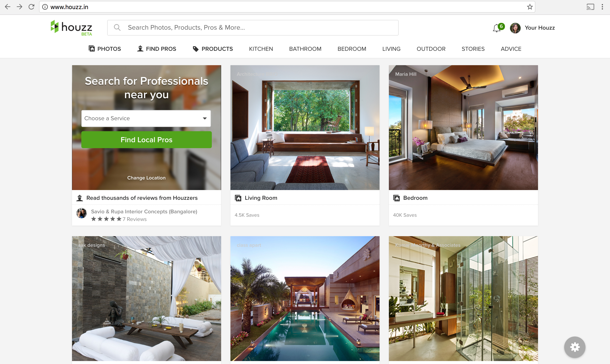This screenshot has width=610, height=364.
Task: Go back to the previous page
Action: (x=8, y=7)
